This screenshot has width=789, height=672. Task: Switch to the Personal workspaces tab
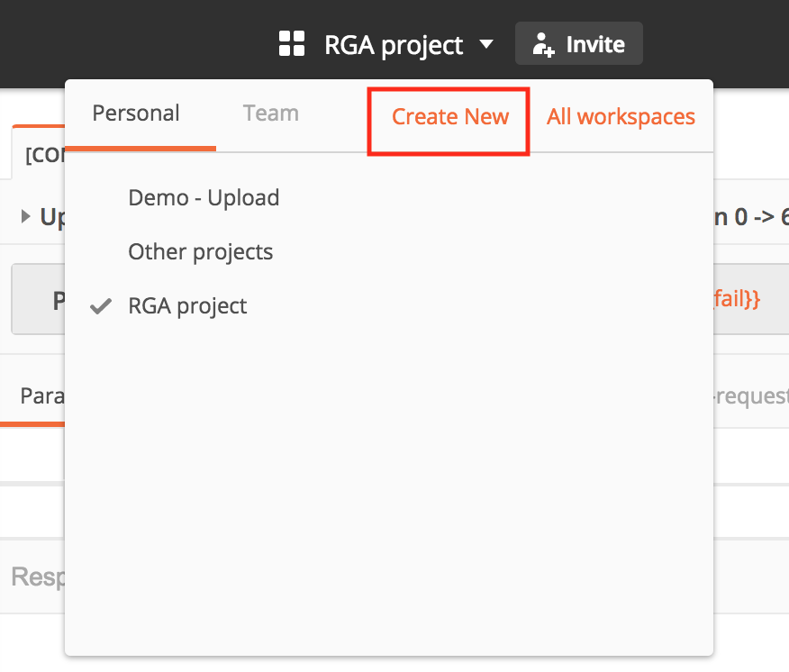click(136, 114)
